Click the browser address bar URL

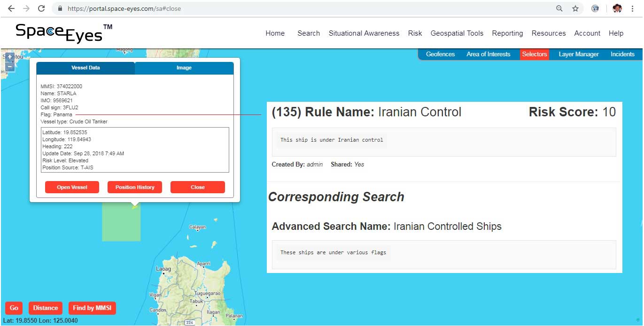(x=124, y=8)
